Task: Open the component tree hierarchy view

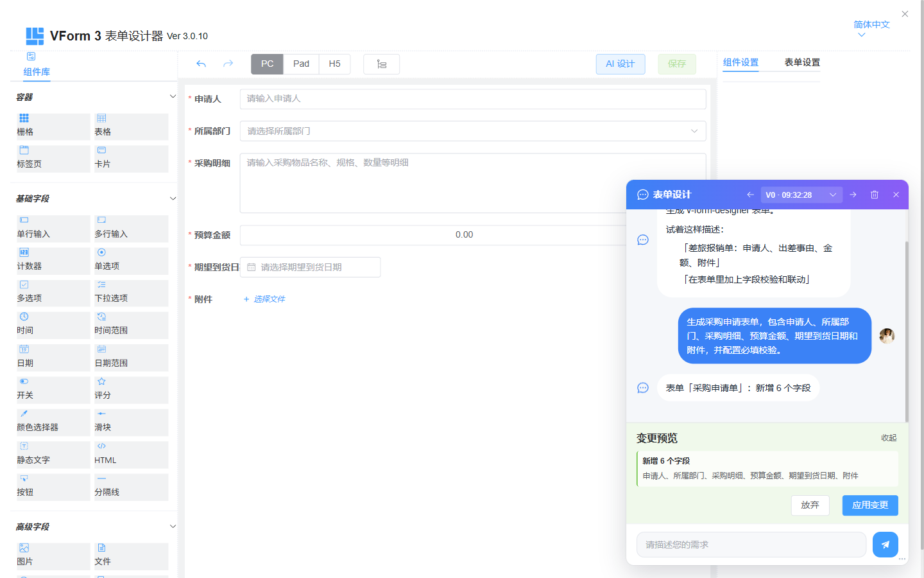Action: pos(381,64)
